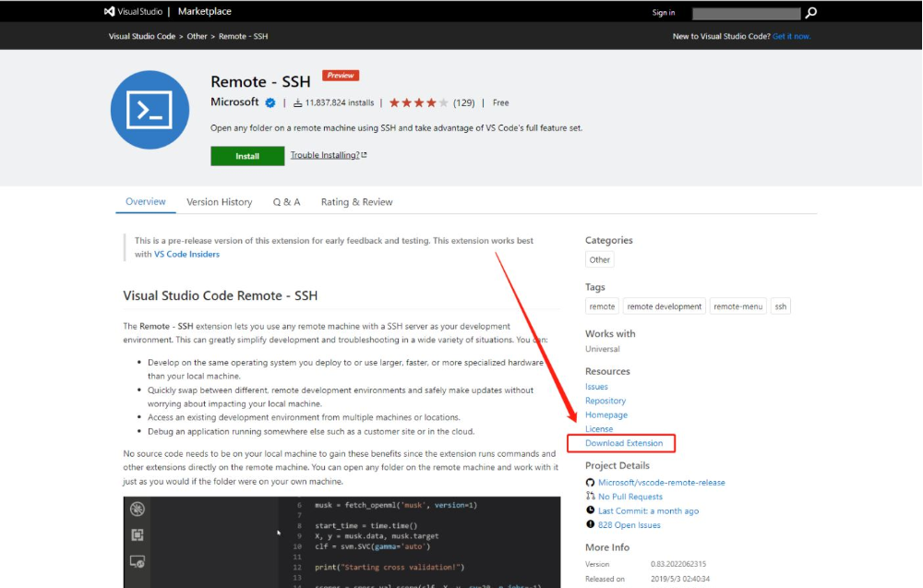Click the remote development tag

pos(664,306)
